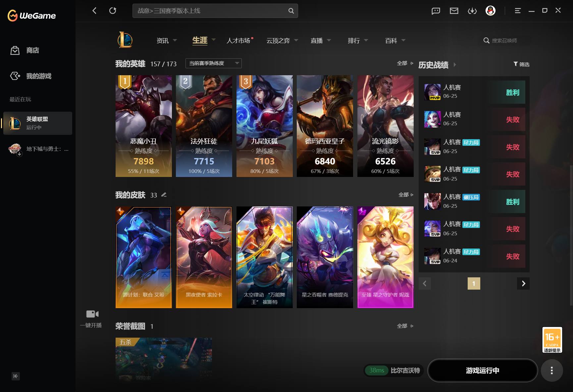Open the 五杀 honor screenshot
This screenshot has height=392, width=573.
pyautogui.click(x=164, y=360)
